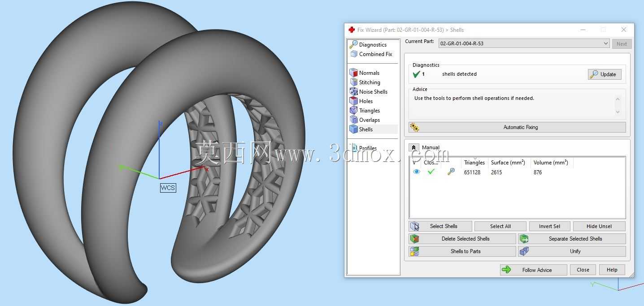Click the Invert Sel button
Image resolution: width=644 pixels, height=306 pixels.
pyautogui.click(x=549, y=226)
